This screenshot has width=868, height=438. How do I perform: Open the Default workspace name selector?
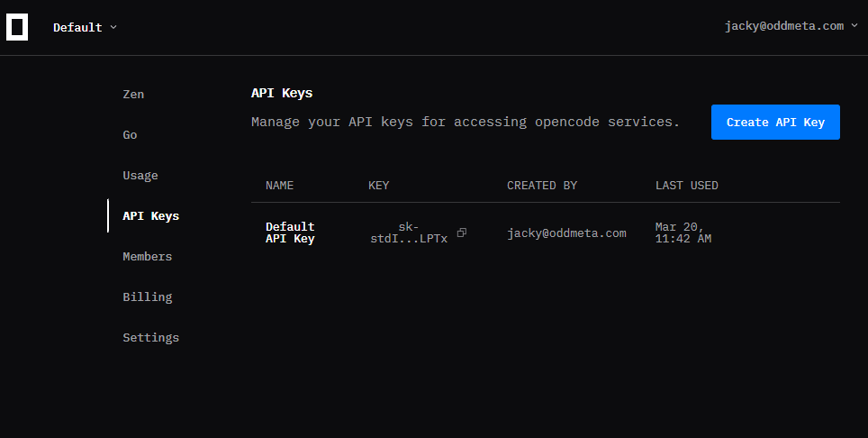coord(77,27)
